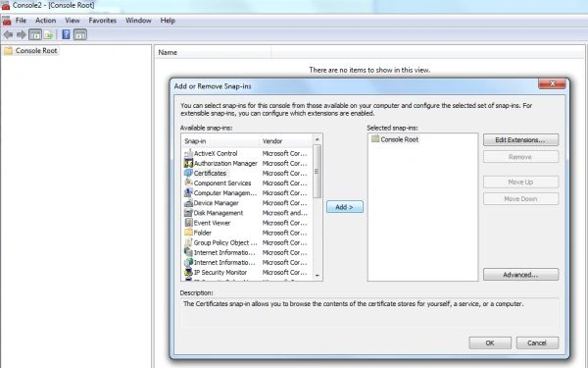Screen dimensions: 588x368
Task: Click the Certificates snap-in description text
Action: pos(353,304)
